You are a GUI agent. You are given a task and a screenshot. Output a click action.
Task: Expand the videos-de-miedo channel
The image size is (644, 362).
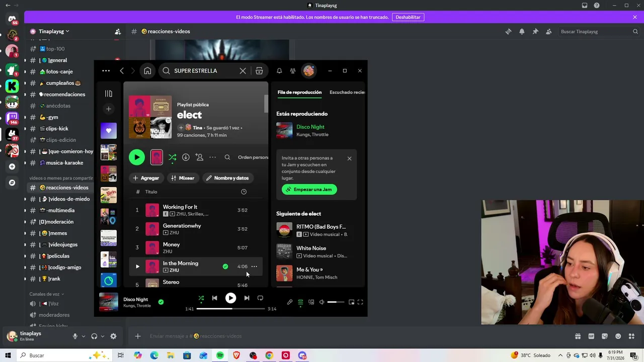click(25, 199)
